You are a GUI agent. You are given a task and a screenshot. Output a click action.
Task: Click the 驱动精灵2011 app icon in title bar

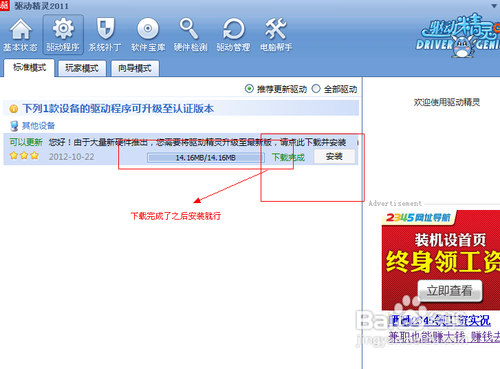click(5, 5)
